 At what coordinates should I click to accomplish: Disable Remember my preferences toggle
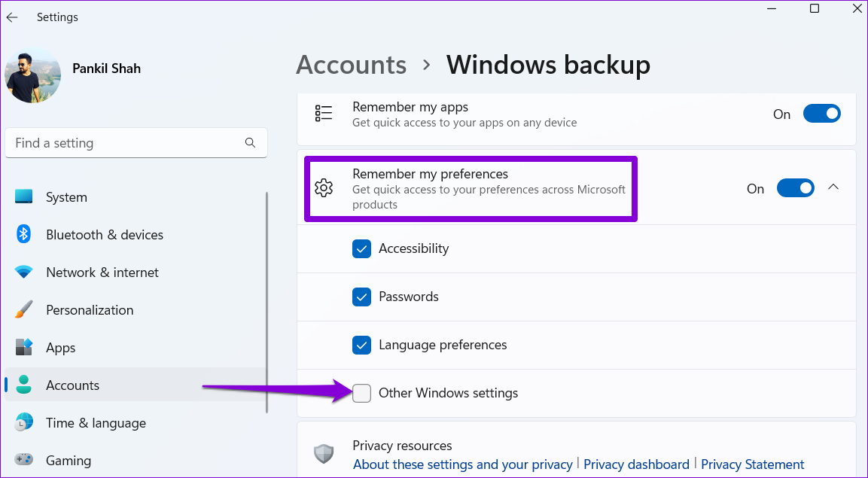pyautogui.click(x=795, y=188)
